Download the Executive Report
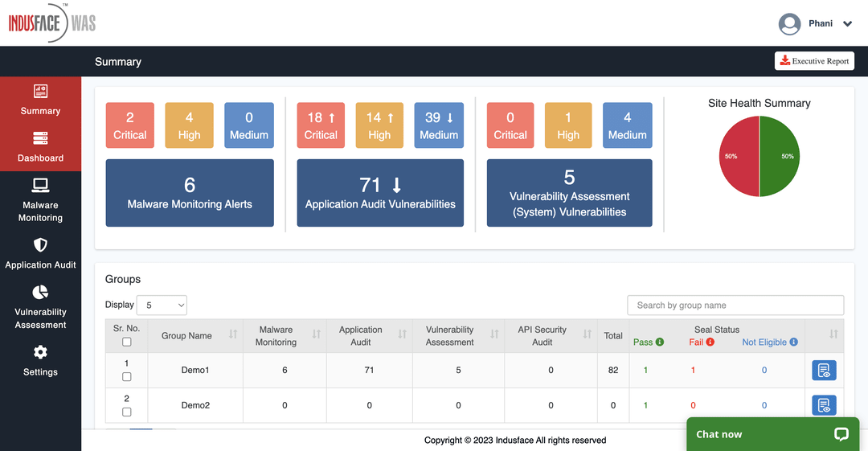The image size is (868, 451). tap(814, 61)
